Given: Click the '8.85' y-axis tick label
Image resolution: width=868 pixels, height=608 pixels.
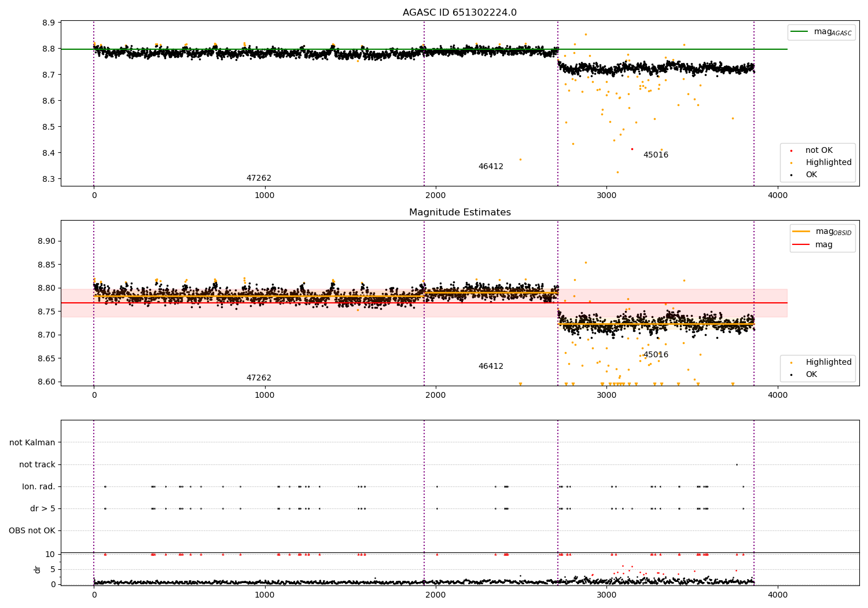Looking at the screenshot, I should (x=46, y=265).
